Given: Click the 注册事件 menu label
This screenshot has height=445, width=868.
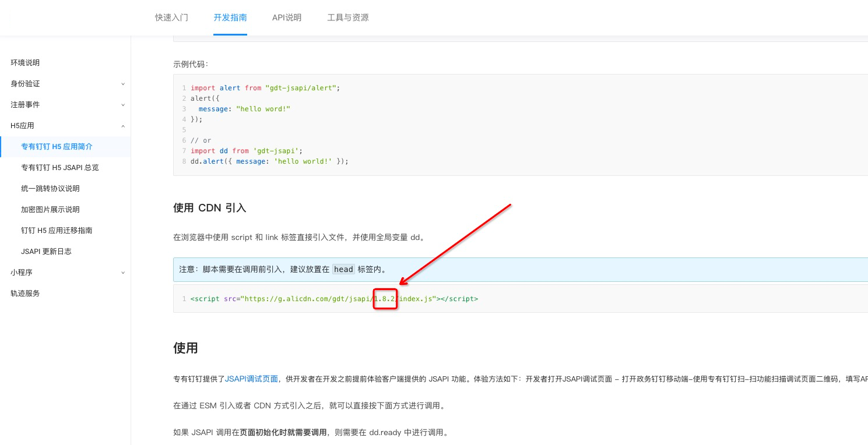Looking at the screenshot, I should pyautogui.click(x=25, y=105).
